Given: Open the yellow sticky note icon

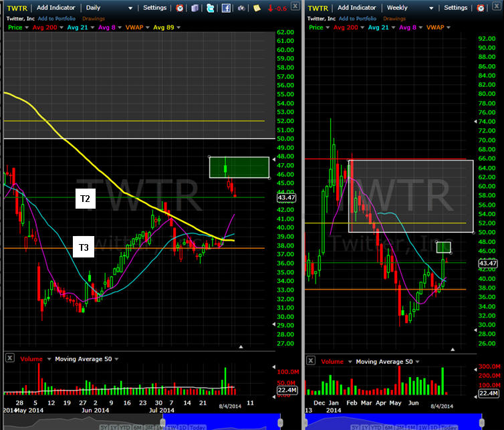Looking at the screenshot, I should pyautogui.click(x=257, y=8).
